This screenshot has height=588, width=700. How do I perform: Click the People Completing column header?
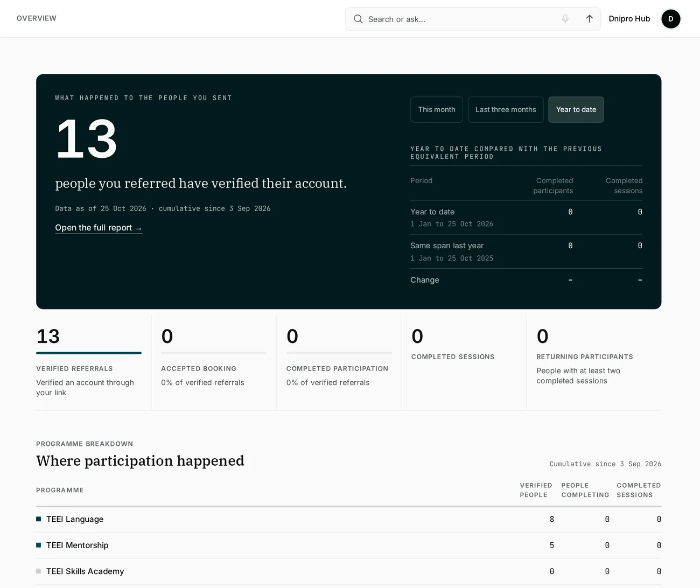tap(585, 490)
